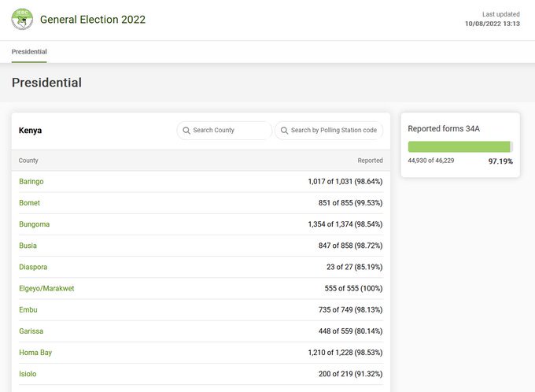Click Embu's 735 of 749 value
The width and height of the screenshot is (535, 392).
(x=350, y=309)
